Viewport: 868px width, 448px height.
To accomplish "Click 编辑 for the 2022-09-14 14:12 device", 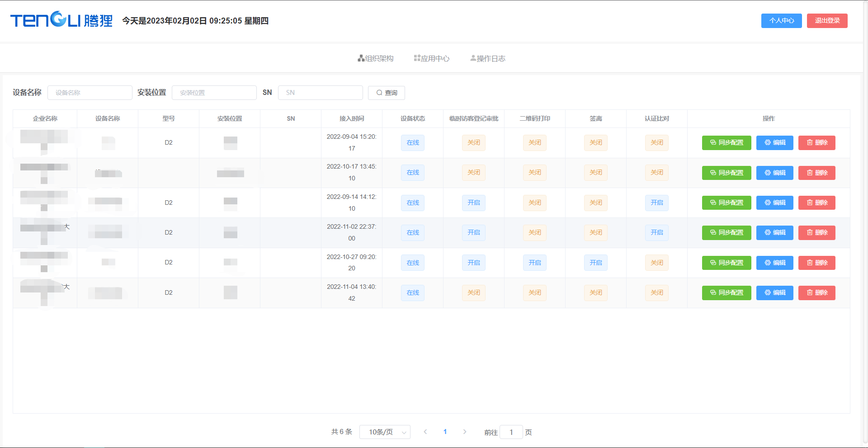I will (774, 203).
